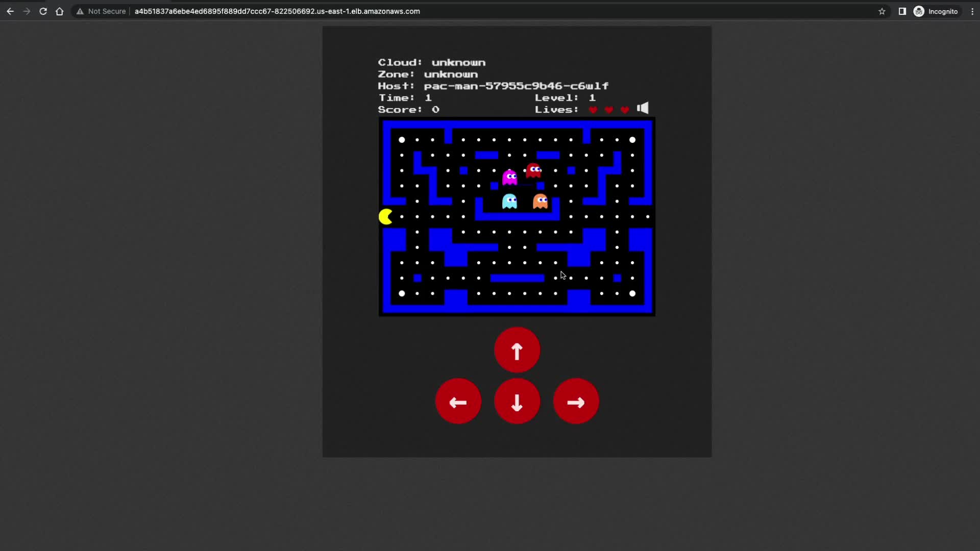The height and width of the screenshot is (551, 980).
Task: Click the cyan ghost in maze
Action: (x=509, y=202)
